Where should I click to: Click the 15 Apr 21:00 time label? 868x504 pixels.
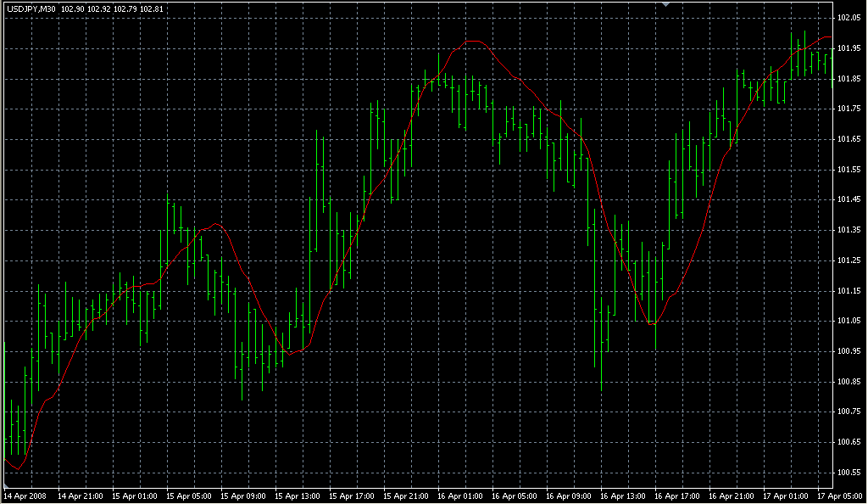click(x=409, y=495)
